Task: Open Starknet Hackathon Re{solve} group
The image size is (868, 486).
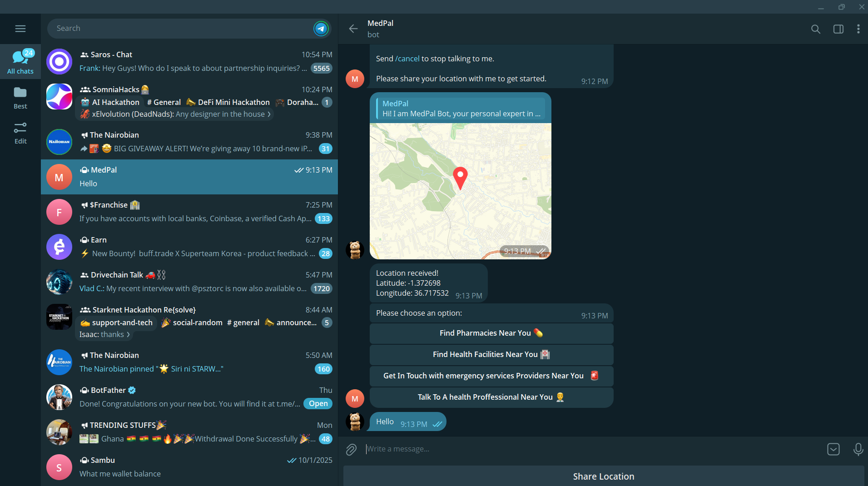Action: pos(189,322)
